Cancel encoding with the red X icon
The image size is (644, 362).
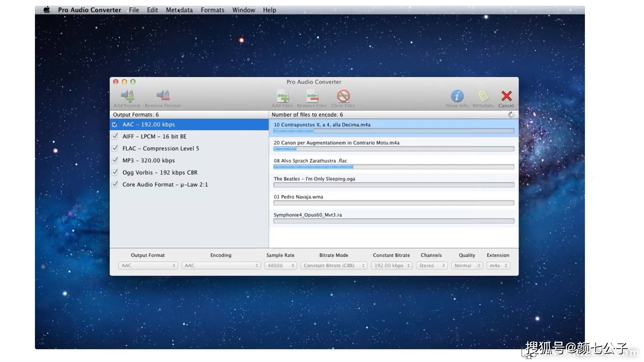tap(506, 96)
